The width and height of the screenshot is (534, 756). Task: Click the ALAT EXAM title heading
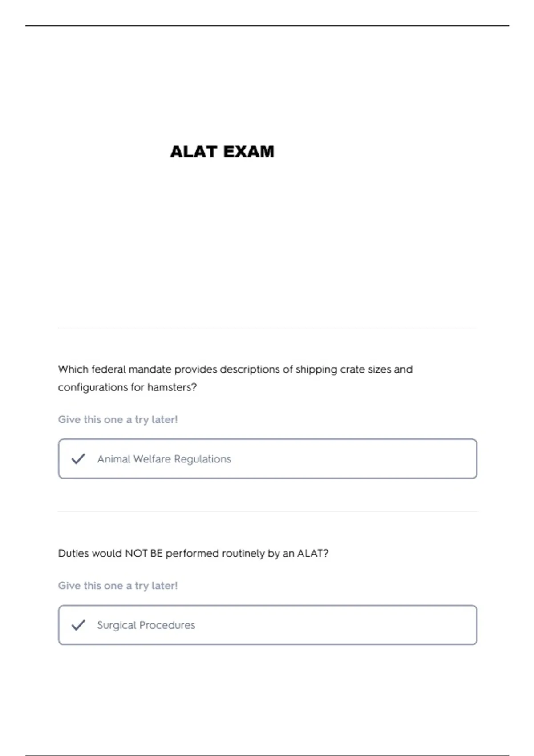click(222, 152)
